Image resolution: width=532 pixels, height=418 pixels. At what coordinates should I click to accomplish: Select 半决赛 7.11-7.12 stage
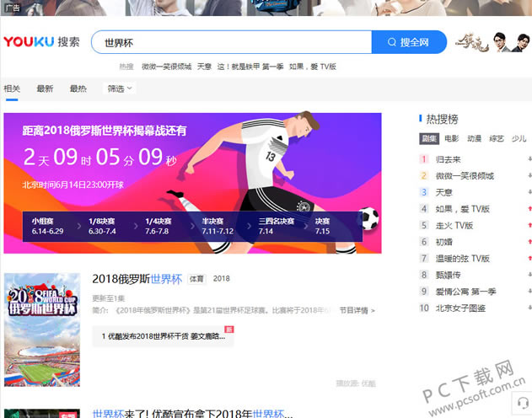[218, 227]
